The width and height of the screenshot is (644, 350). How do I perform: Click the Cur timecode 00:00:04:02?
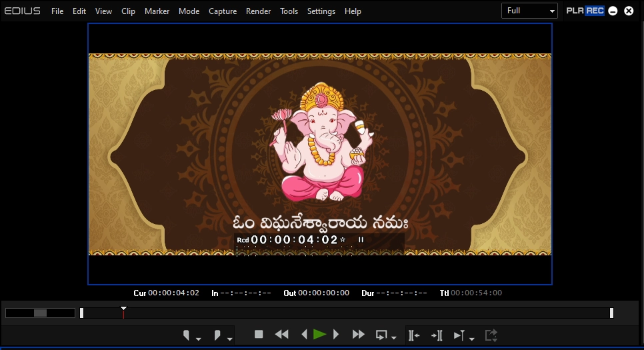173,293
